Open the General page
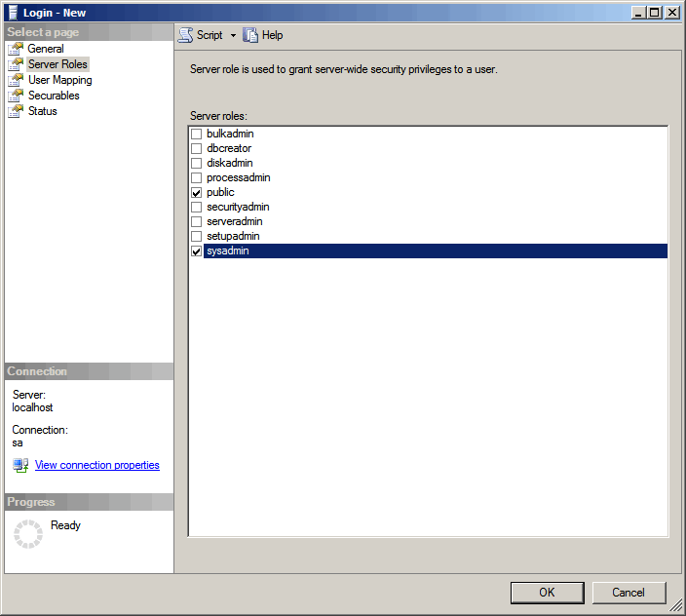 (46, 49)
